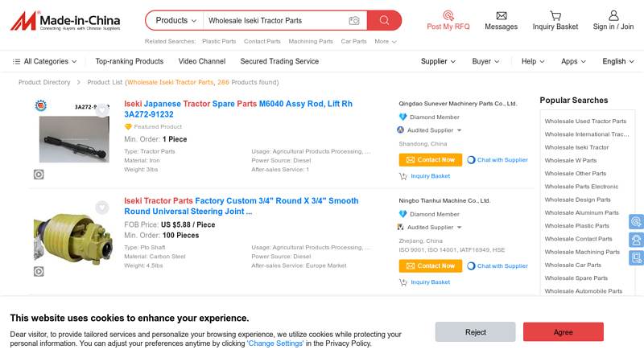644x362 pixels.
Task: Open the English language dropdown
Action: (618, 61)
